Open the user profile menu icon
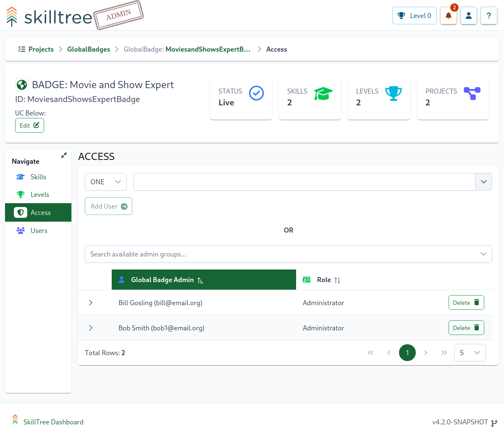 tap(468, 16)
